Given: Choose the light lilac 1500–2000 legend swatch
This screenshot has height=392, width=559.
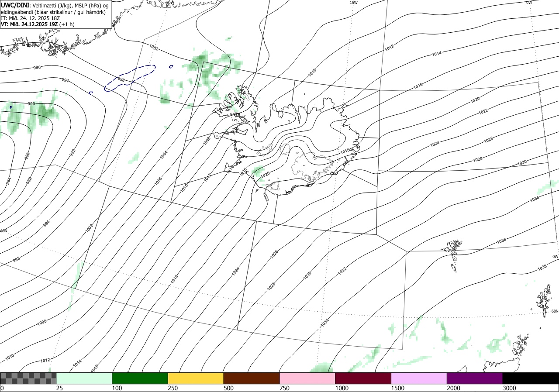Looking at the screenshot, I should coord(419,378).
